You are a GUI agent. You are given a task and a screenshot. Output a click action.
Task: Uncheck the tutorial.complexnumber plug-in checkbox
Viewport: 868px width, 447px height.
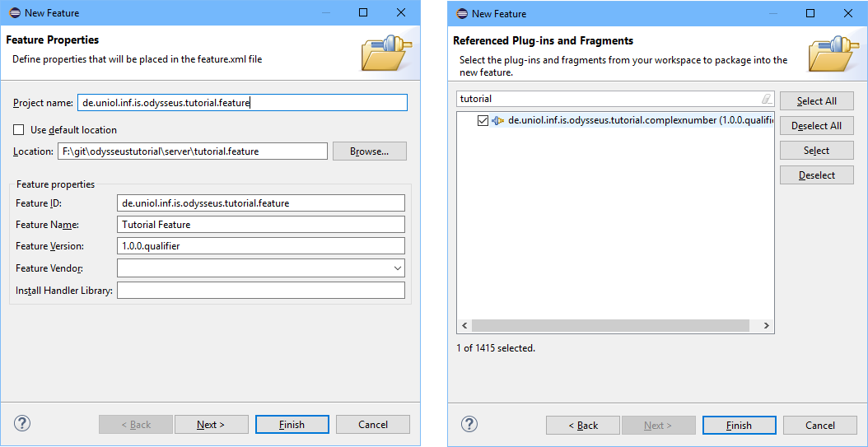[x=483, y=120]
